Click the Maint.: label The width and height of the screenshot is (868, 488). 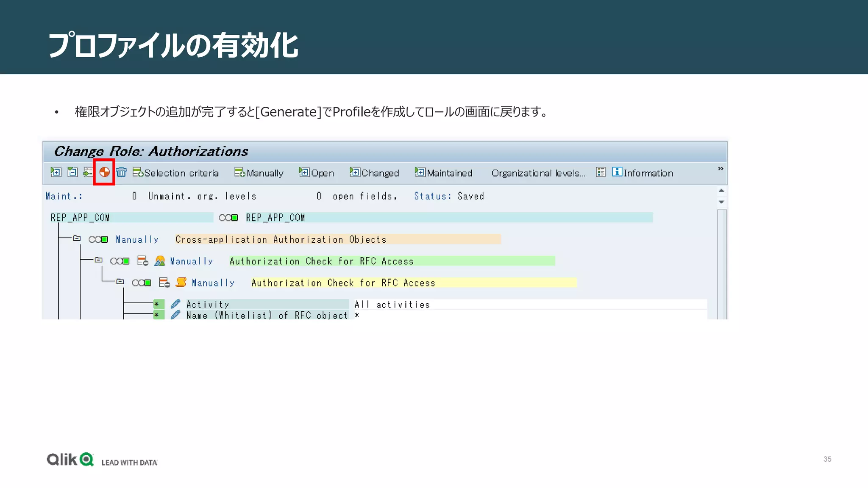click(x=64, y=196)
